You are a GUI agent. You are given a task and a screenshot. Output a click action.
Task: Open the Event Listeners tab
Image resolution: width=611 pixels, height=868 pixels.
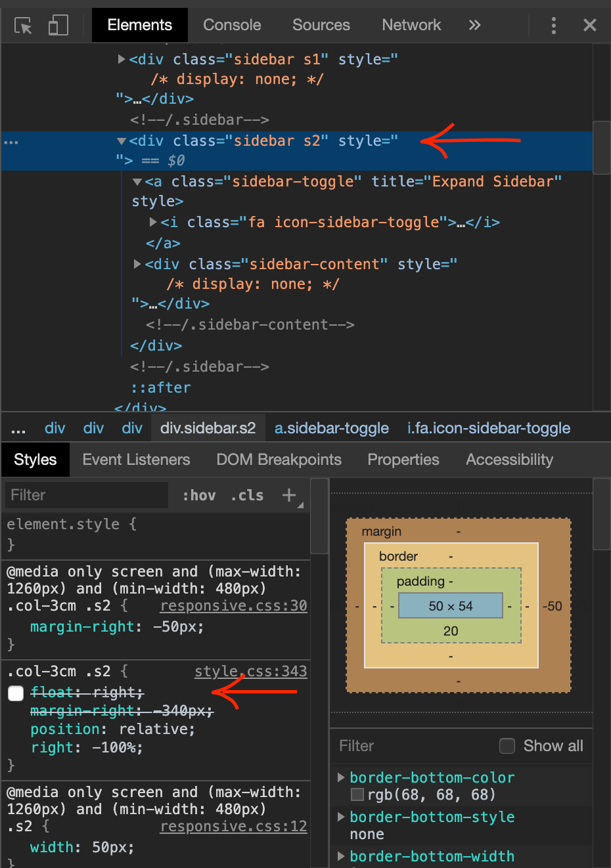coord(136,460)
